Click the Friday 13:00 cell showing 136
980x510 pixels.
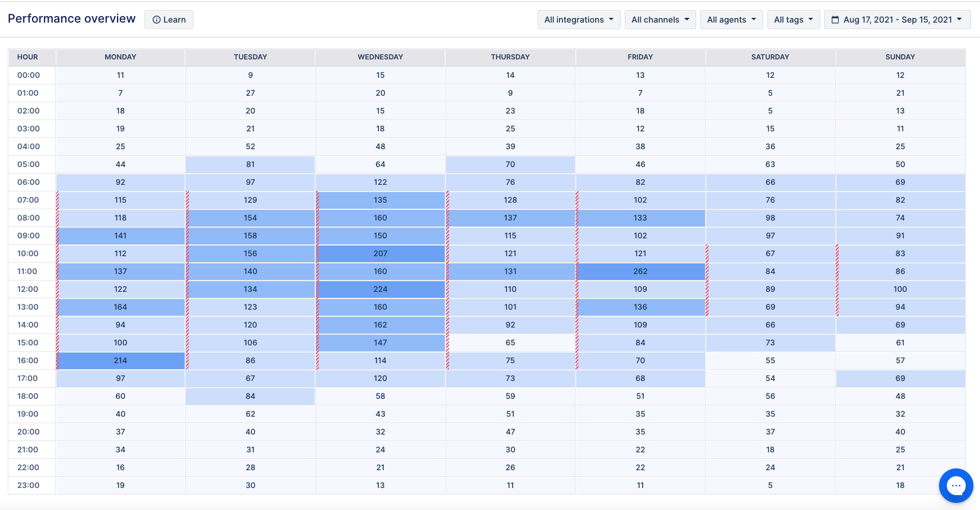(640, 307)
